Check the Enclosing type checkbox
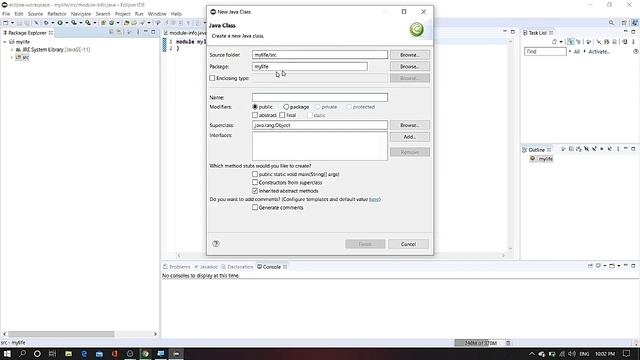640x360 pixels. (212, 78)
